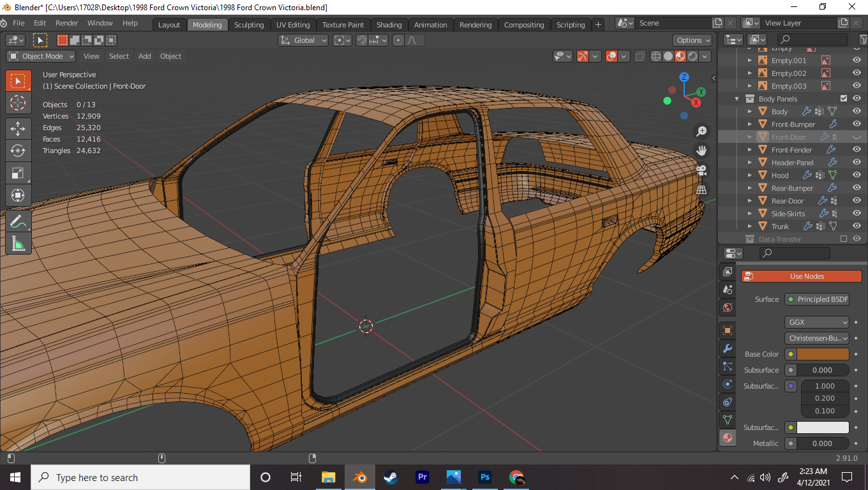Open the Physics properties tab
868x490 pixels.
tap(727, 385)
